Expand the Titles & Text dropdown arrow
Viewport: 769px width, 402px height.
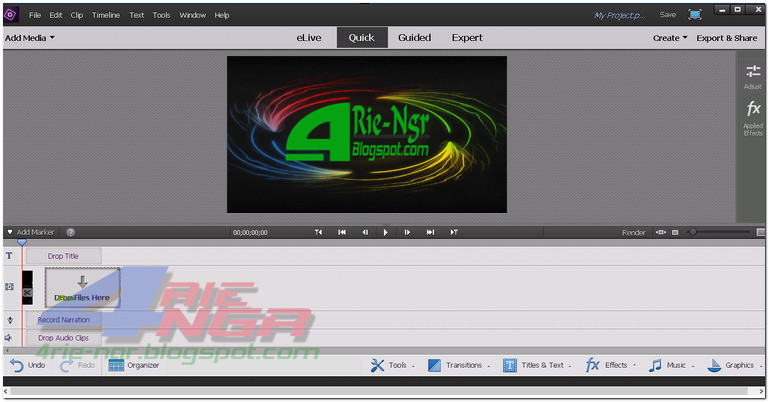pyautogui.click(x=570, y=366)
